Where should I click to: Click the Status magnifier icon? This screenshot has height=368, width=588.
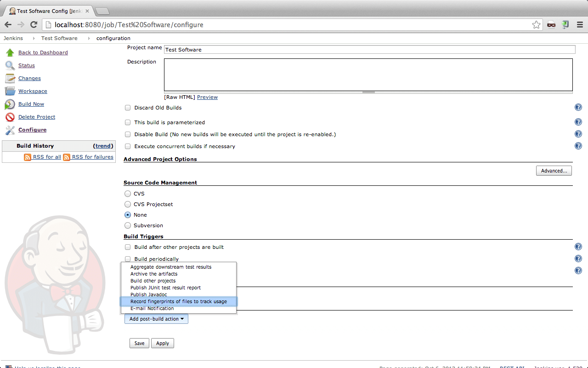(x=10, y=65)
